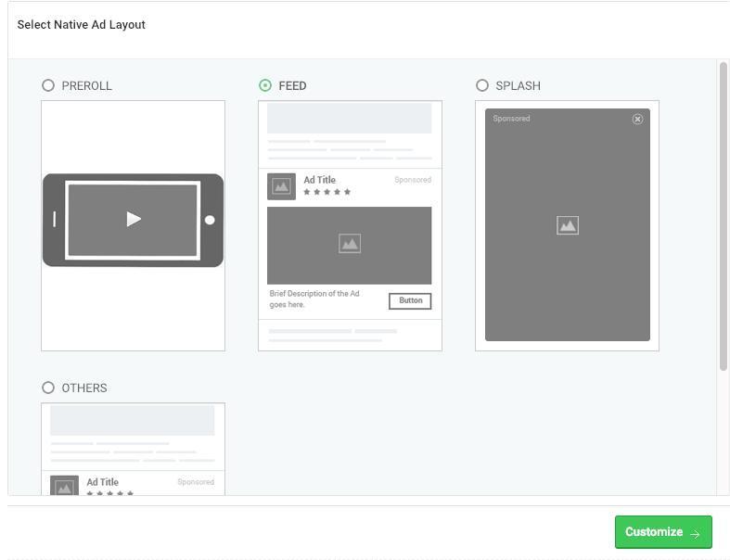
Task: Choose the SPLASH radio option
Action: pos(482,85)
